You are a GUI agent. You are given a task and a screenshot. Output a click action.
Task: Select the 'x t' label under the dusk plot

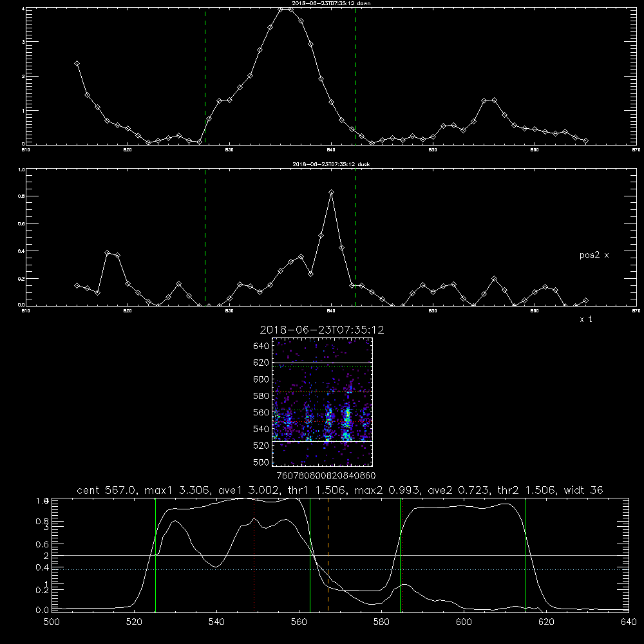click(585, 319)
